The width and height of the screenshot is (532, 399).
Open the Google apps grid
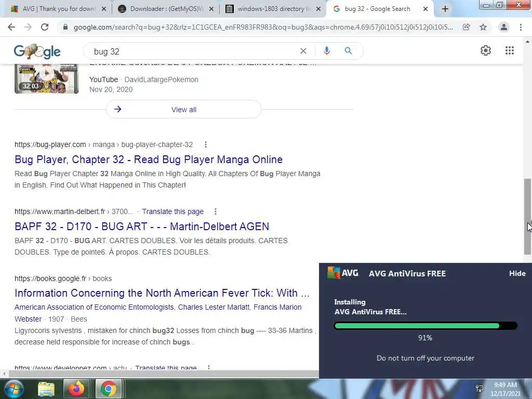[x=509, y=50]
